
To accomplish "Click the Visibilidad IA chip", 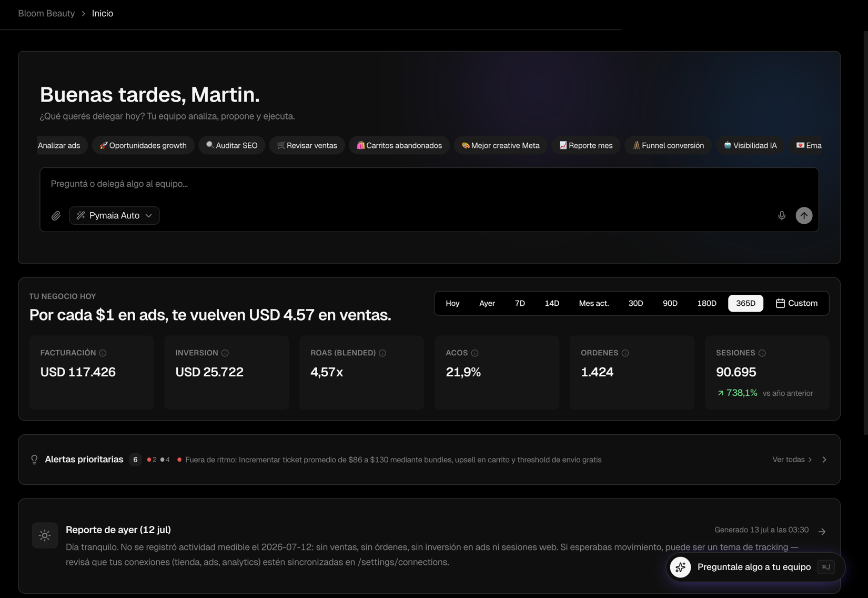I will 750,145.
